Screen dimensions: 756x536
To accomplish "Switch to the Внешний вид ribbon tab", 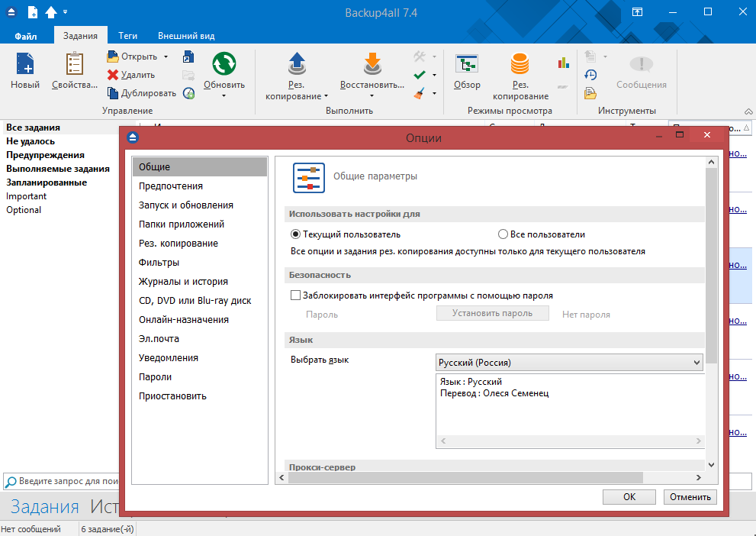I will pos(186,36).
